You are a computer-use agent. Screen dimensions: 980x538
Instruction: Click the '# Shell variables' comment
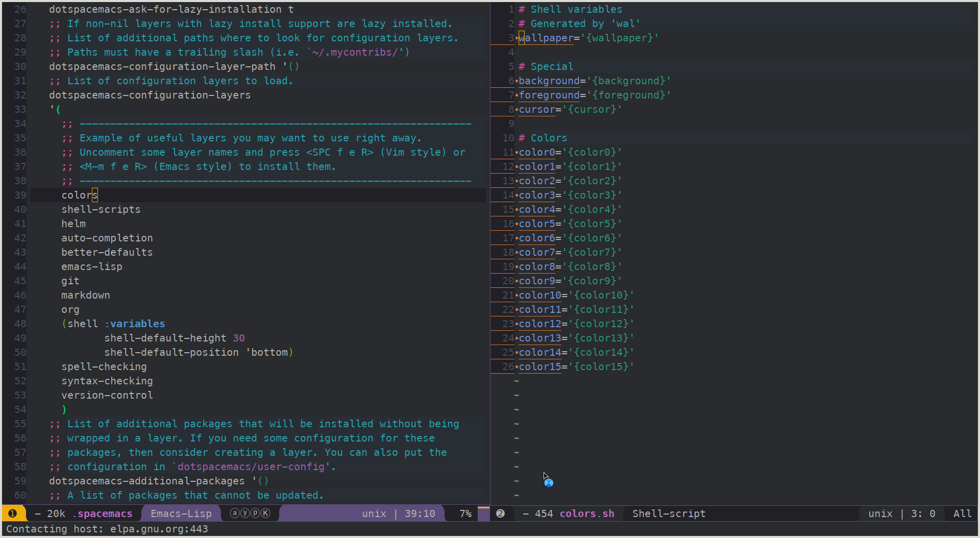[571, 9]
